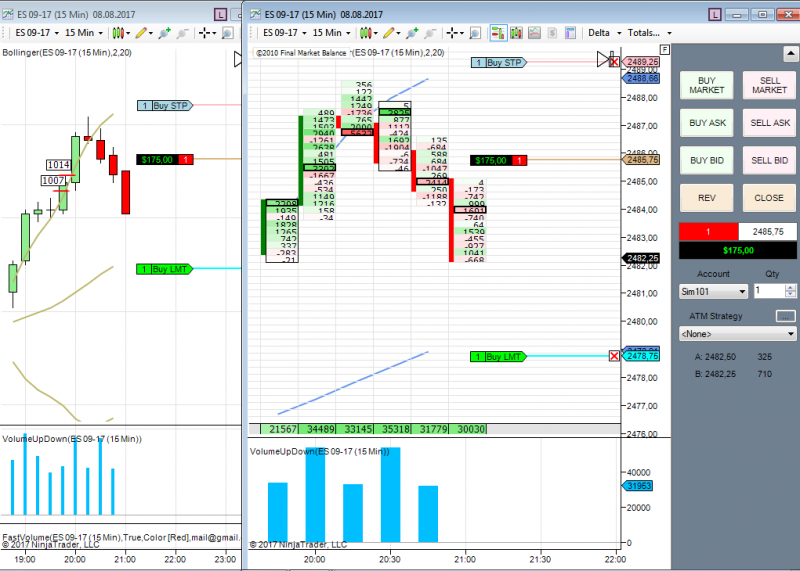
Task: Open the Account Sim101 dropdown
Action: pyautogui.click(x=713, y=291)
